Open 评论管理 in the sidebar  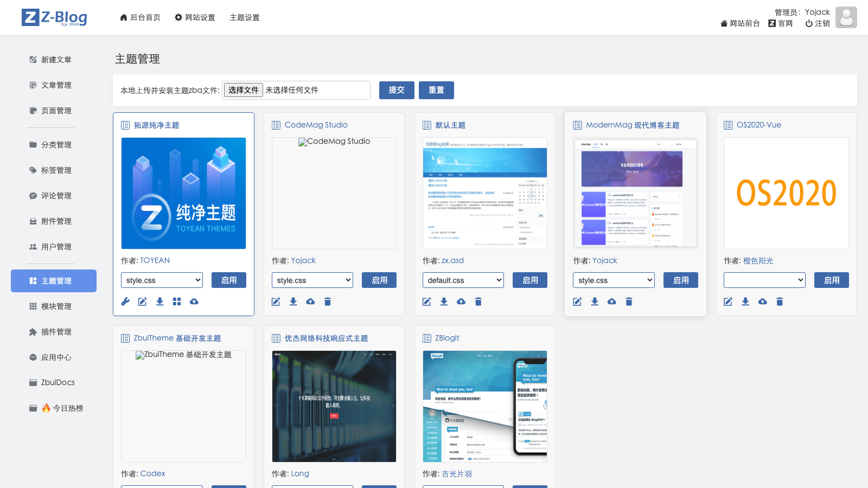54,196
